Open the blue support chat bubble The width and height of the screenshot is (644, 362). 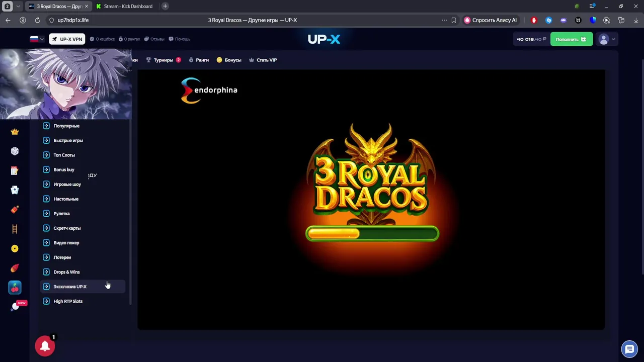point(629,349)
